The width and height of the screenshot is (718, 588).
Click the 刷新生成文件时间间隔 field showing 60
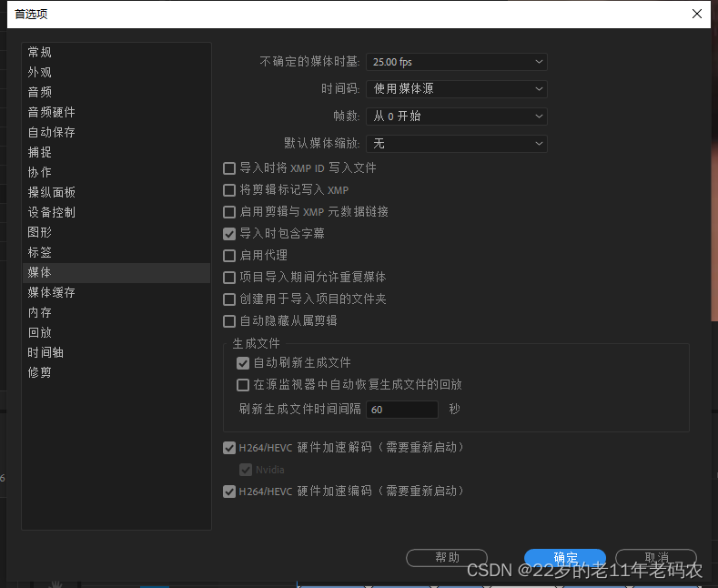click(x=402, y=410)
